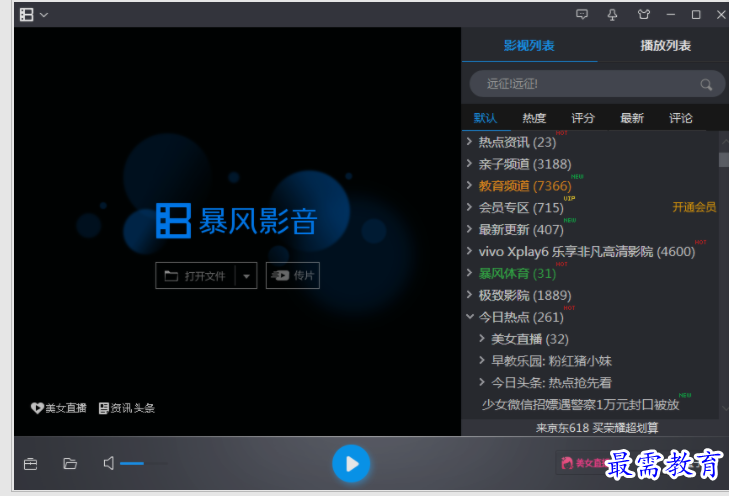Click the search field showing 远征!远征!
The image size is (729, 496).
coord(597,84)
